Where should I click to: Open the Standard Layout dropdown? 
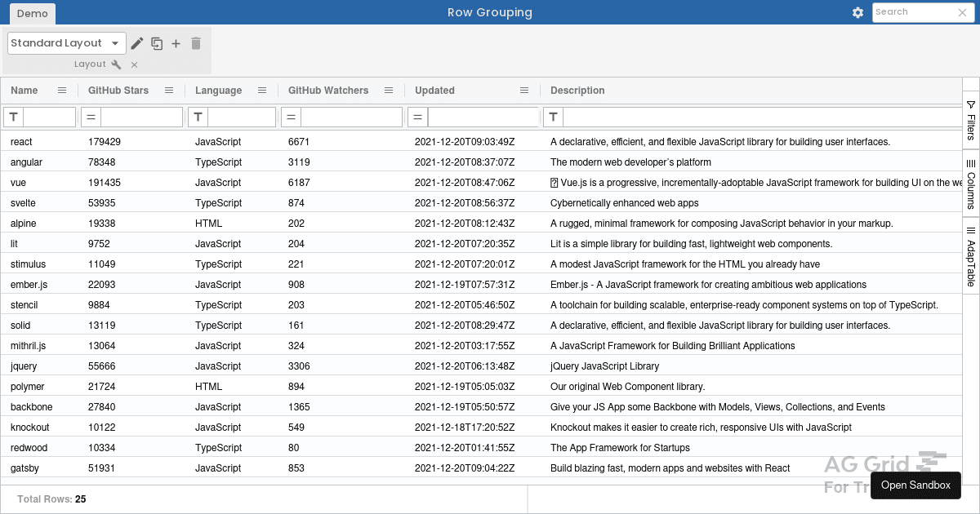tap(66, 43)
